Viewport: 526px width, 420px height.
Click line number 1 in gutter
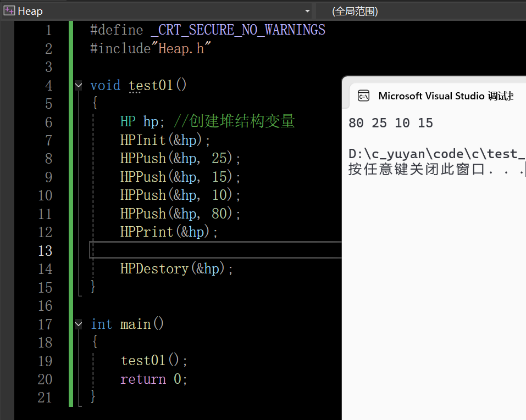[x=48, y=30]
